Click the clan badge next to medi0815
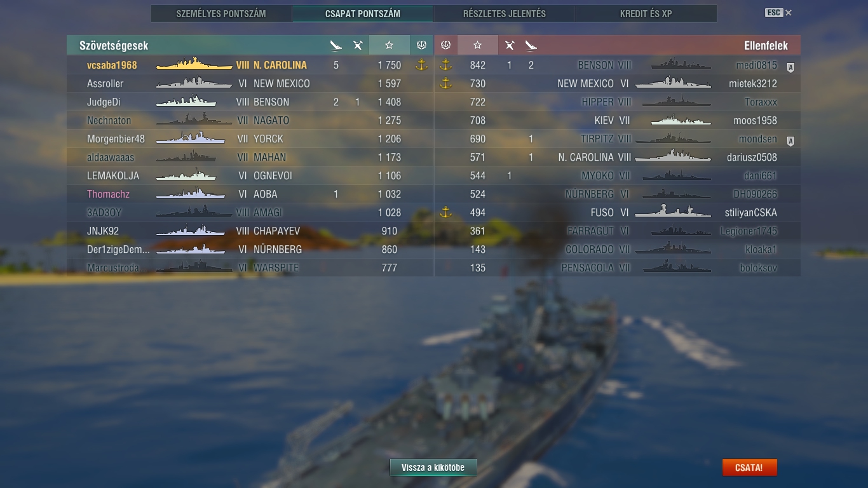 pyautogui.click(x=791, y=67)
